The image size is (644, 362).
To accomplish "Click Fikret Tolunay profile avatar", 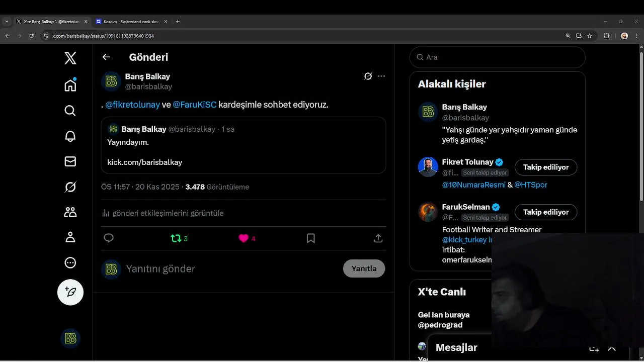I will (428, 167).
